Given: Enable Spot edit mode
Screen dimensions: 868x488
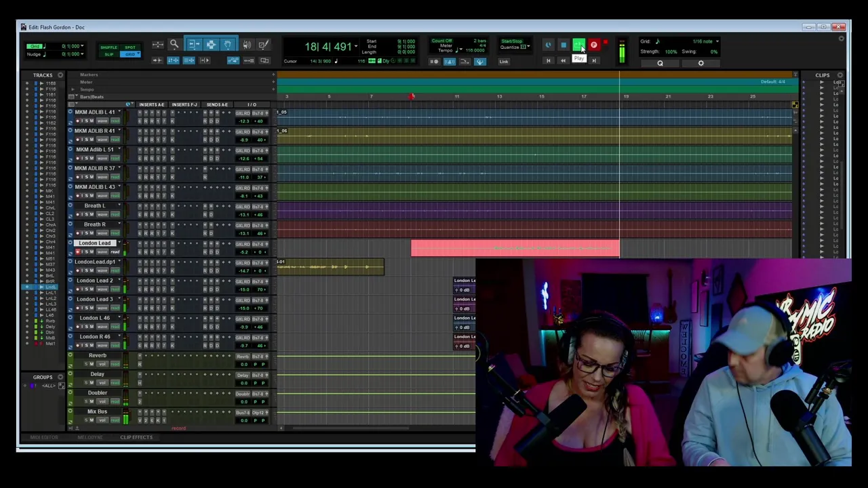Looking at the screenshot, I should click(x=130, y=47).
